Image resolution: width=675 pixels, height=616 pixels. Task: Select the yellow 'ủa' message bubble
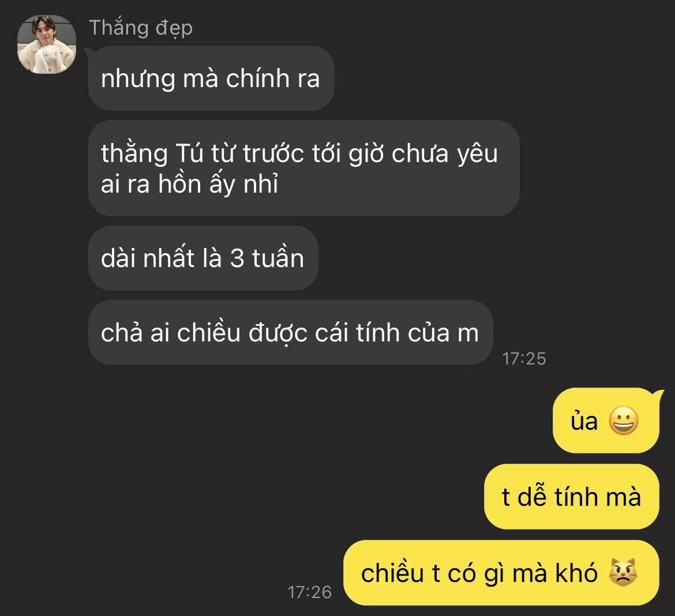(x=606, y=420)
